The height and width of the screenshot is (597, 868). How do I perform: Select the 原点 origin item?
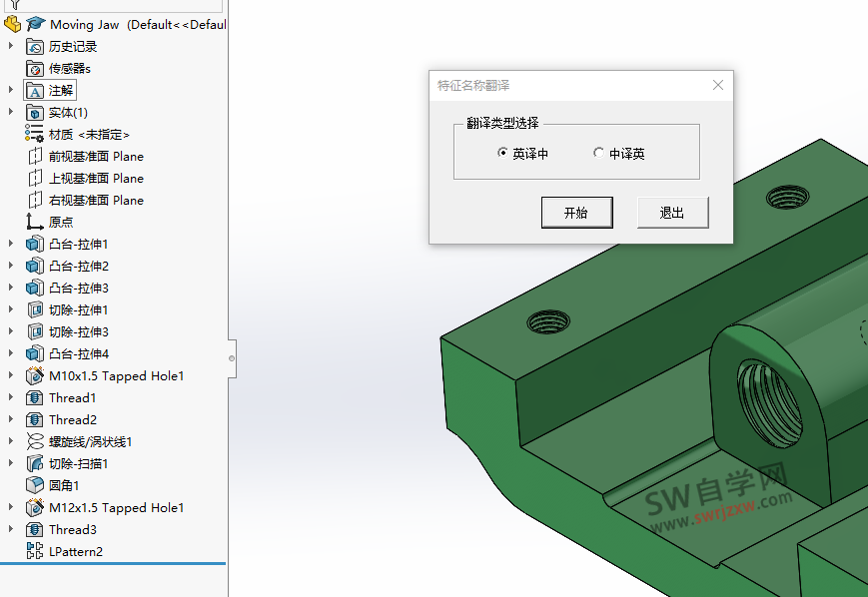34,222
